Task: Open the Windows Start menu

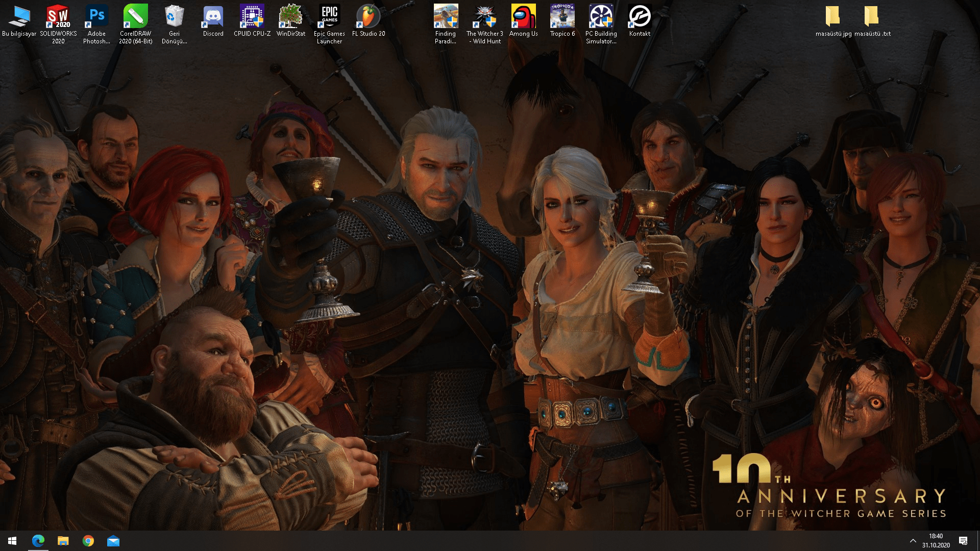Action: tap(12, 541)
